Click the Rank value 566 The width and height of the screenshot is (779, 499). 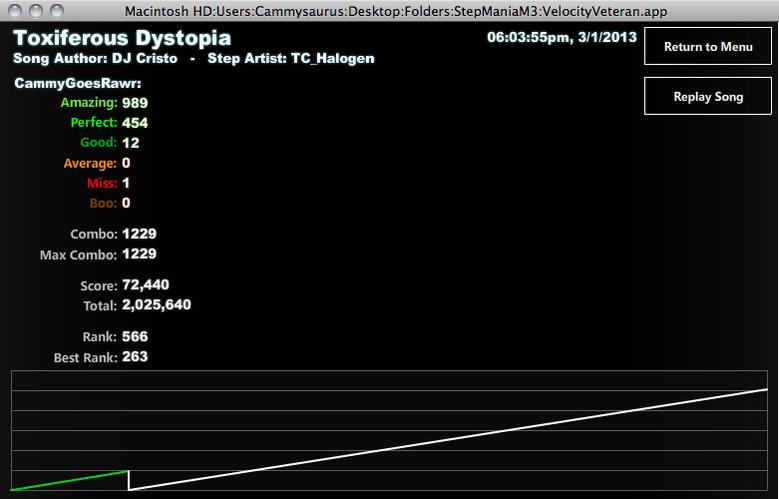135,336
